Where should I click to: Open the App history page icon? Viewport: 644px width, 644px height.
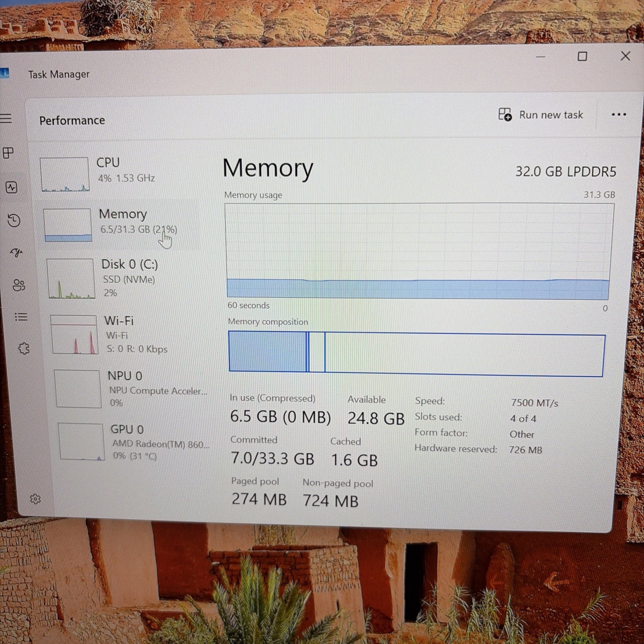tap(14, 220)
